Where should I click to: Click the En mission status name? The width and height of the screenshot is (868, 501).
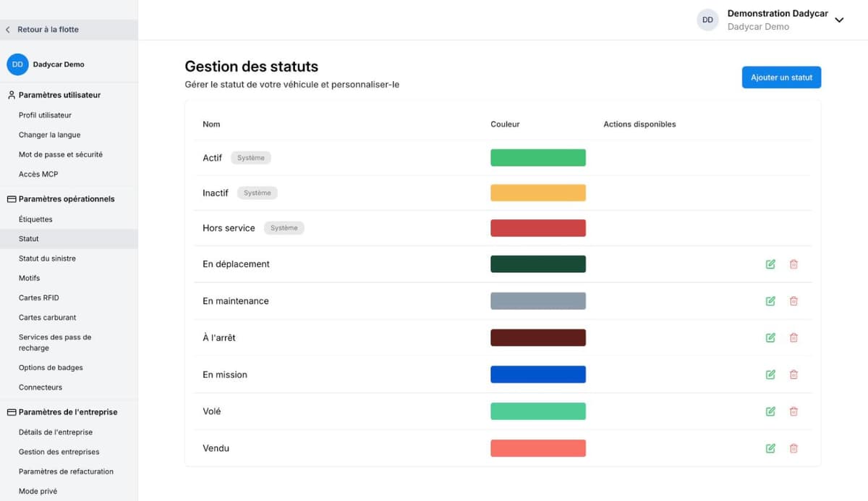tap(225, 374)
